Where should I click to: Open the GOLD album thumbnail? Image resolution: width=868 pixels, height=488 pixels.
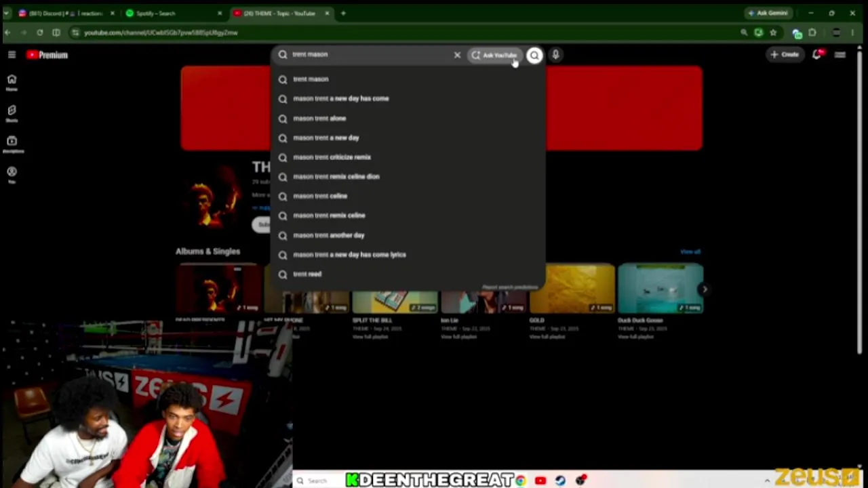point(572,288)
